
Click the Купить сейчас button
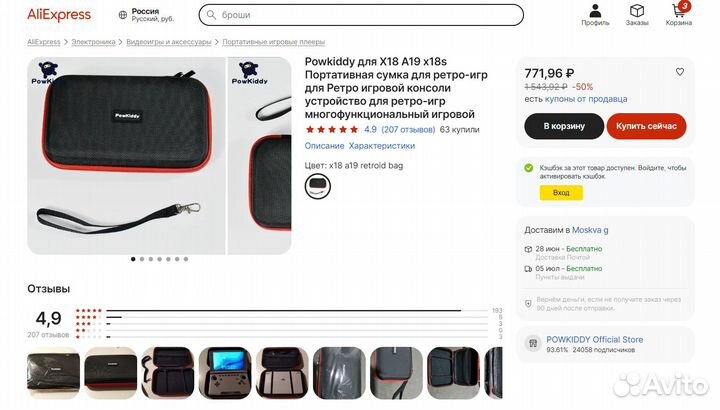click(x=646, y=126)
